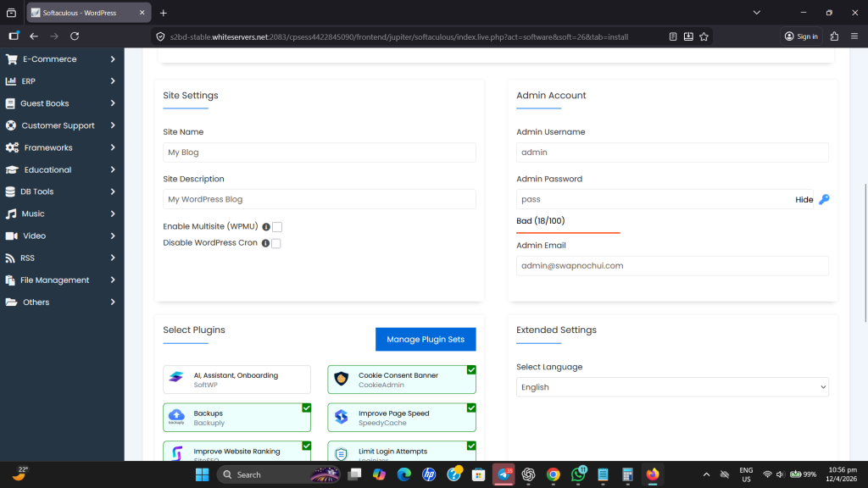Click the page vertical scrollbar
This screenshot has width=868, height=488.
(865, 252)
